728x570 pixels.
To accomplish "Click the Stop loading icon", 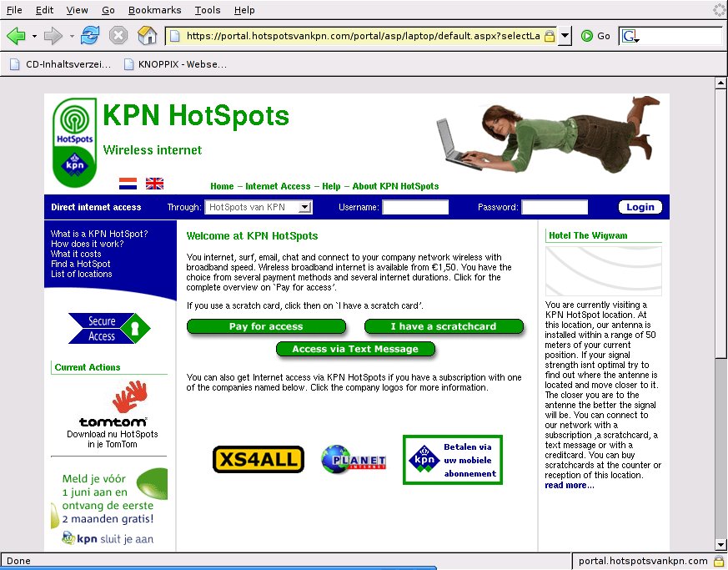I will pos(118,36).
